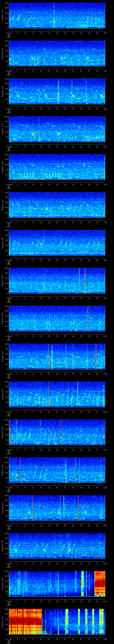Click the spectrogram starting at 10:15:00
Viewport: 114px width, 644px height.
(x=57, y=546)
